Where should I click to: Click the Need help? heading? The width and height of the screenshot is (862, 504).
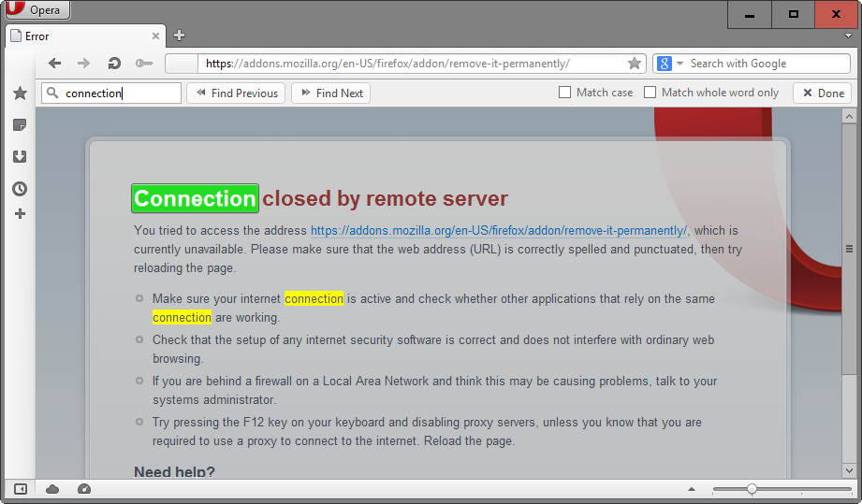tap(174, 471)
